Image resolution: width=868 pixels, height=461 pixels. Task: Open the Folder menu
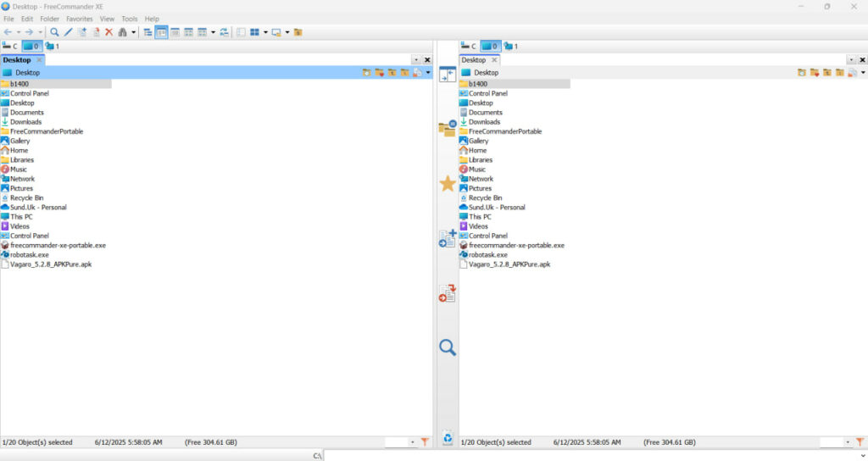[49, 19]
